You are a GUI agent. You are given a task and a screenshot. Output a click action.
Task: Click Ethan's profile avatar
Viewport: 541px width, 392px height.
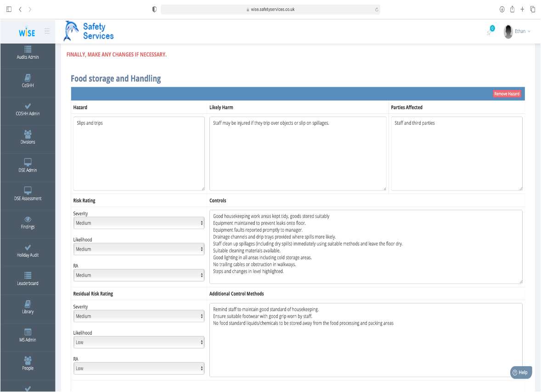(508, 32)
